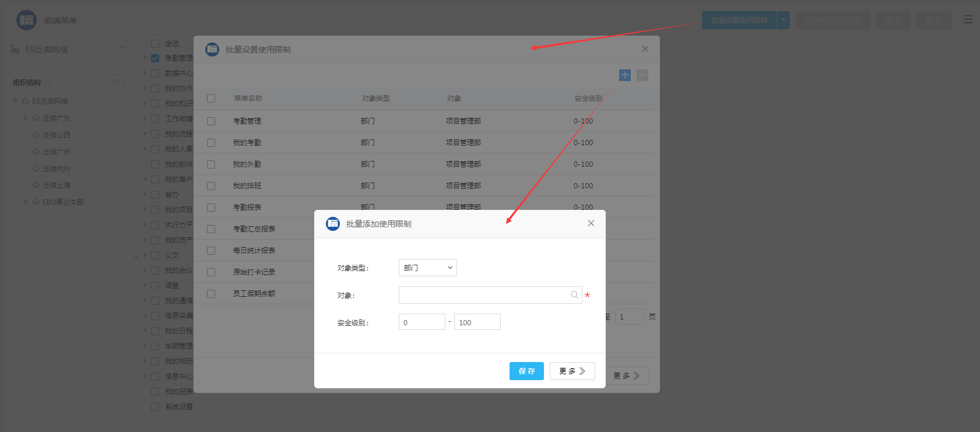The width and height of the screenshot is (980, 432).
Task: Click the minimum 安全级别 field showing 0
Action: click(421, 322)
